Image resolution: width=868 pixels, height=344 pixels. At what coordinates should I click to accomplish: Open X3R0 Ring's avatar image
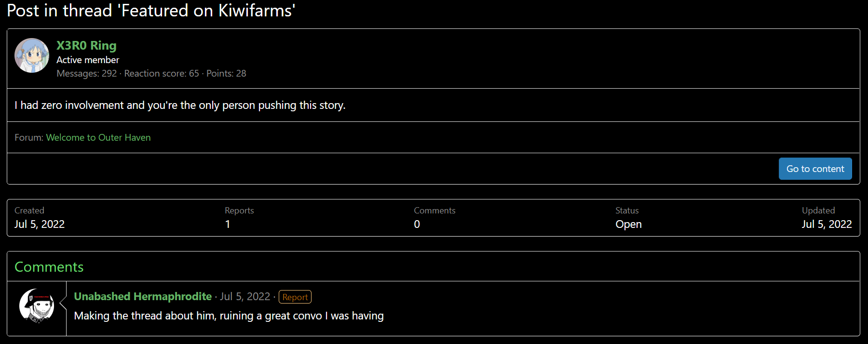coord(32,55)
